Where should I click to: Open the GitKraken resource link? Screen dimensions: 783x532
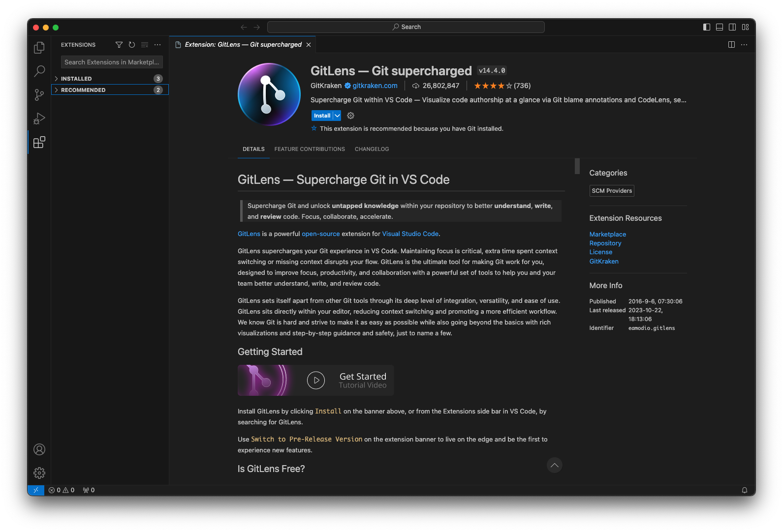pyautogui.click(x=604, y=262)
